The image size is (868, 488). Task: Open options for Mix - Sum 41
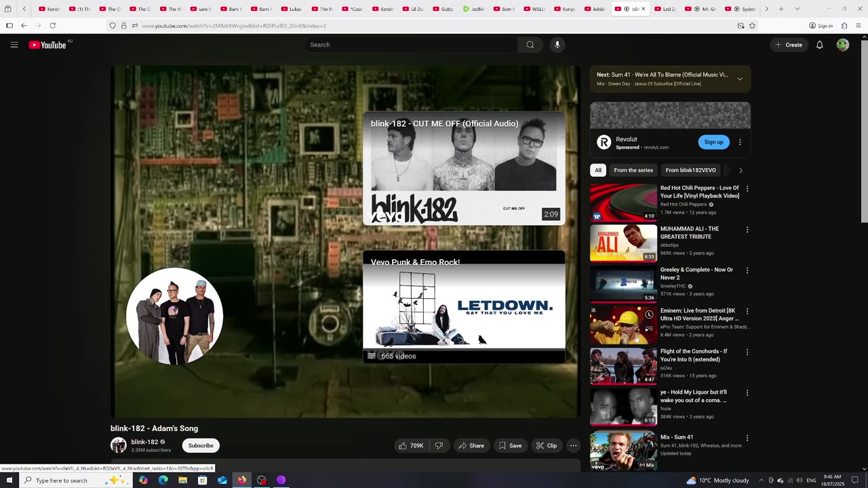coord(747,438)
